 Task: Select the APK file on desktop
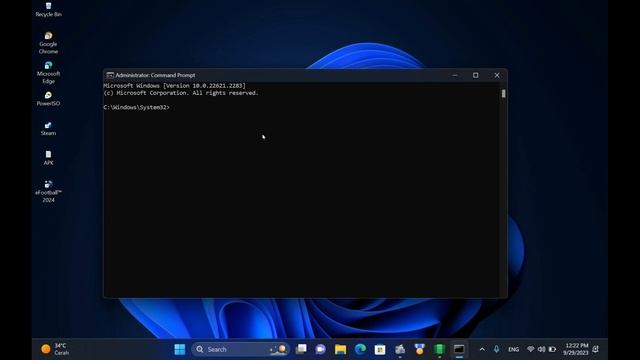point(48,158)
